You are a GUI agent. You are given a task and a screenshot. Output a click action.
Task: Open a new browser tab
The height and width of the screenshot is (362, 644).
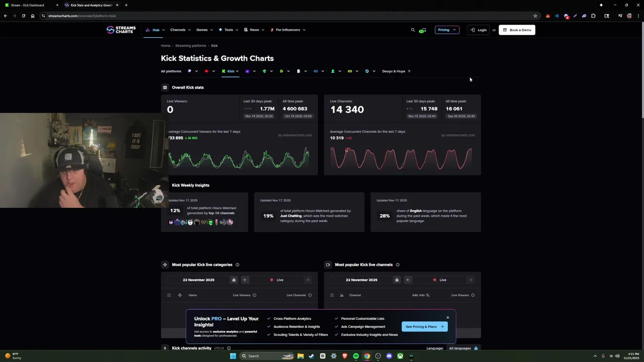coord(126,5)
